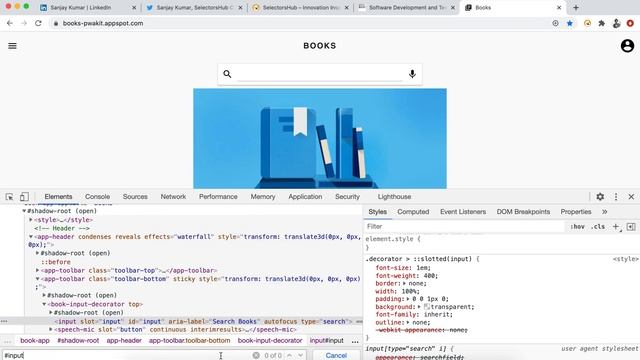The image size is (640, 360).
Task: Click the styles Filter field
Action: point(463,227)
